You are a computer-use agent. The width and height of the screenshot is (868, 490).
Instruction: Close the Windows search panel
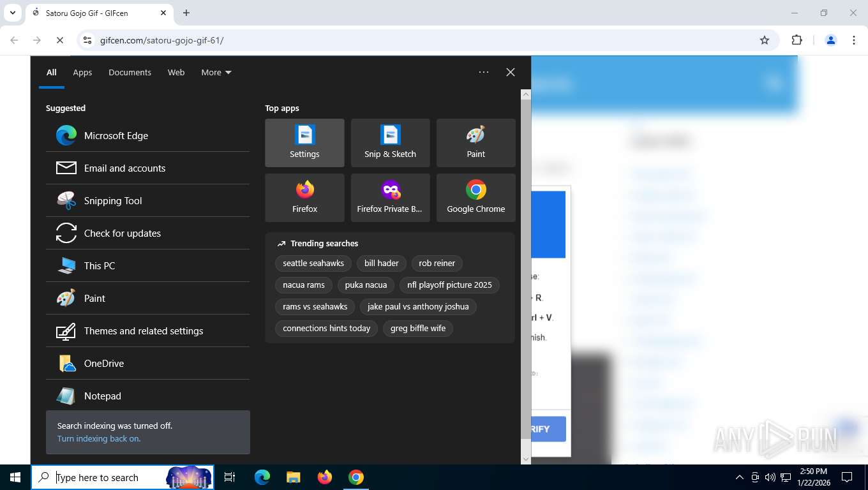click(x=510, y=72)
